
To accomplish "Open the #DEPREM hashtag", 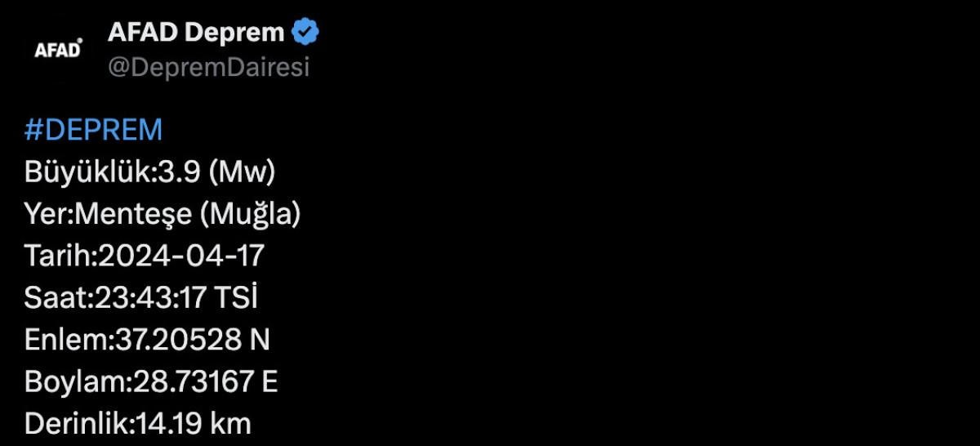I will tap(94, 131).
